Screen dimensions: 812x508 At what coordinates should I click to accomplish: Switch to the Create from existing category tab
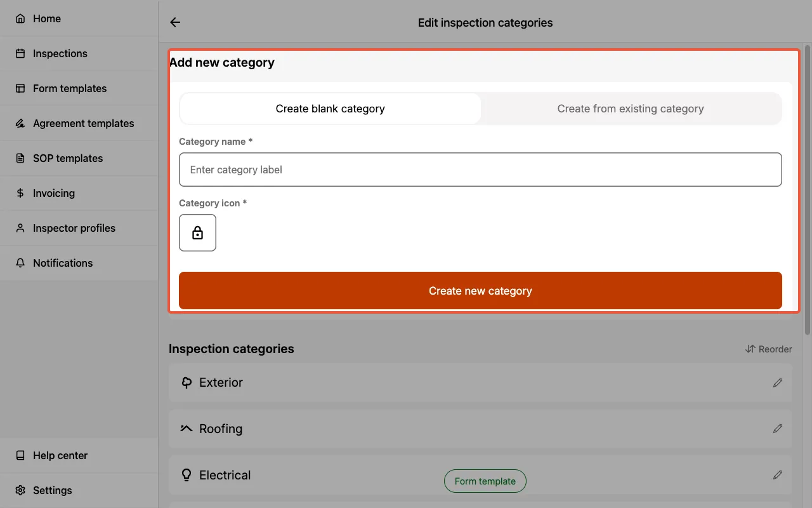click(x=630, y=109)
